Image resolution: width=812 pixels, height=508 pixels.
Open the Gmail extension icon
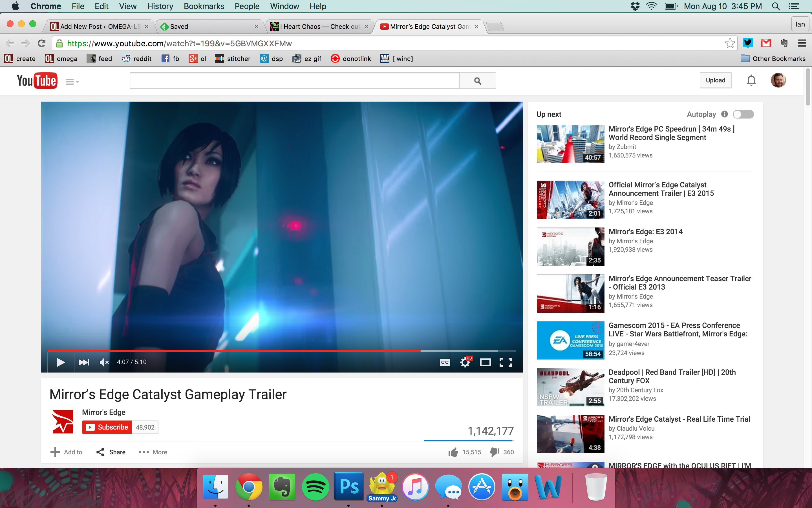[x=766, y=43]
